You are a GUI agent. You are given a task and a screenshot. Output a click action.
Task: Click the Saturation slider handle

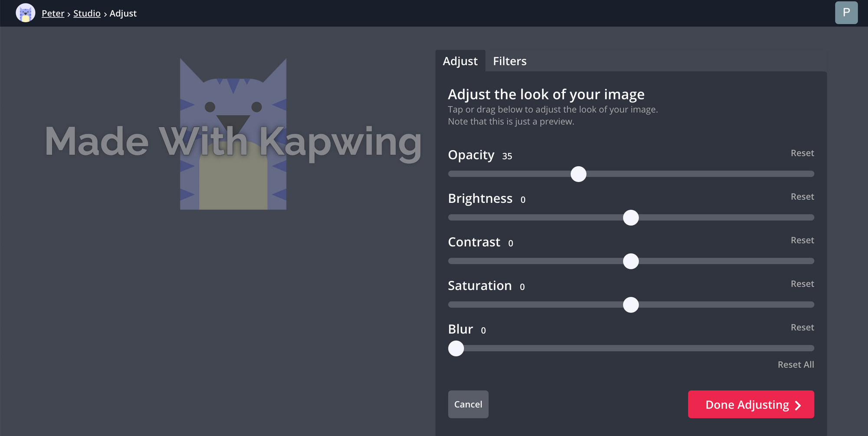point(631,305)
